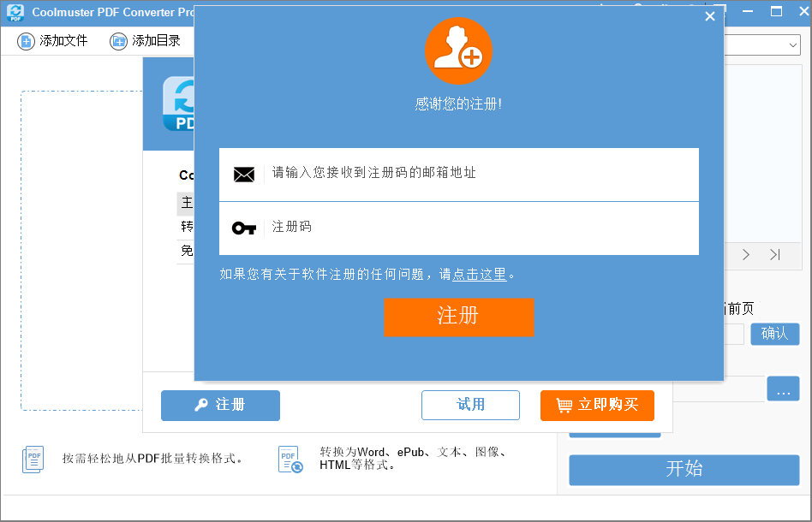Open the 点击这里 help link

tap(480, 274)
